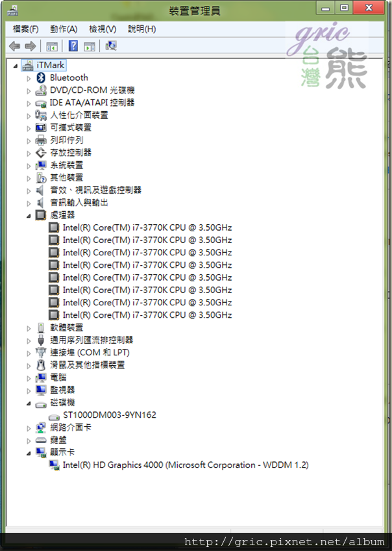Click the 裝置管理員 title bar system icon
392x551 pixels.
[x=12, y=10]
